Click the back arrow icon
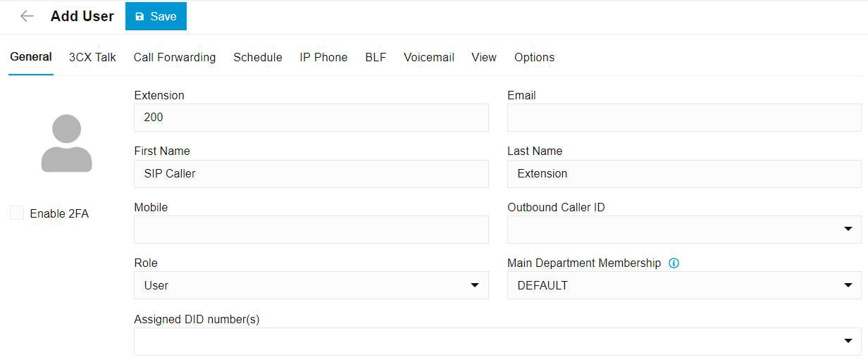The width and height of the screenshot is (868, 362). 27,16
